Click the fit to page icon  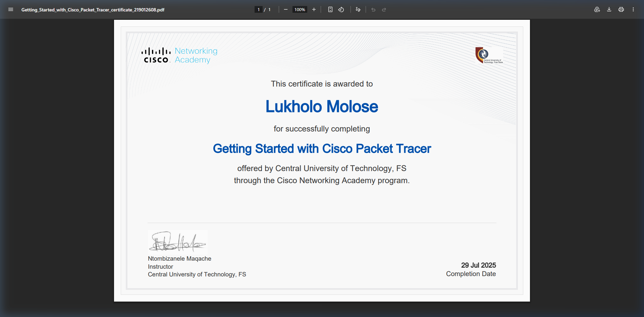pyautogui.click(x=330, y=9)
